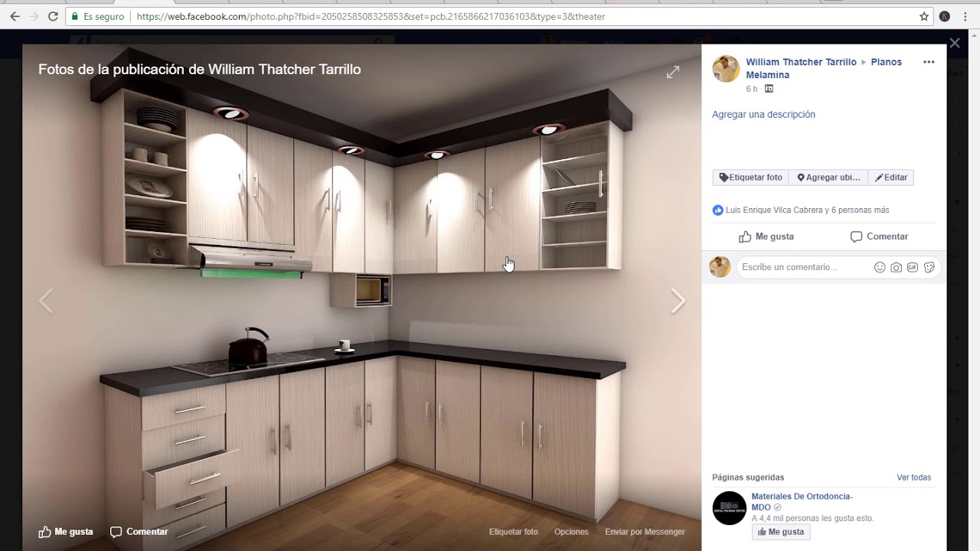Click Comentar in sidebar

(879, 236)
